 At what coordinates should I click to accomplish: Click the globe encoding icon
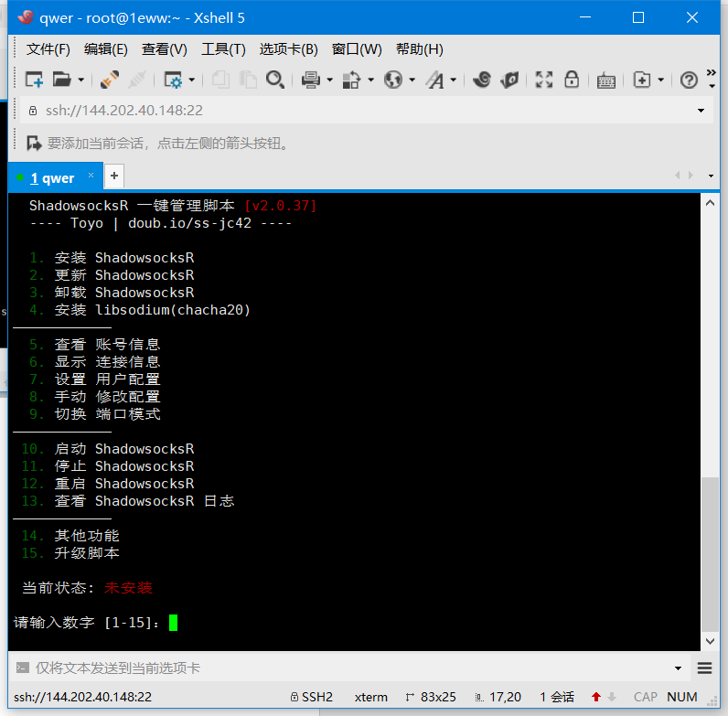393,80
